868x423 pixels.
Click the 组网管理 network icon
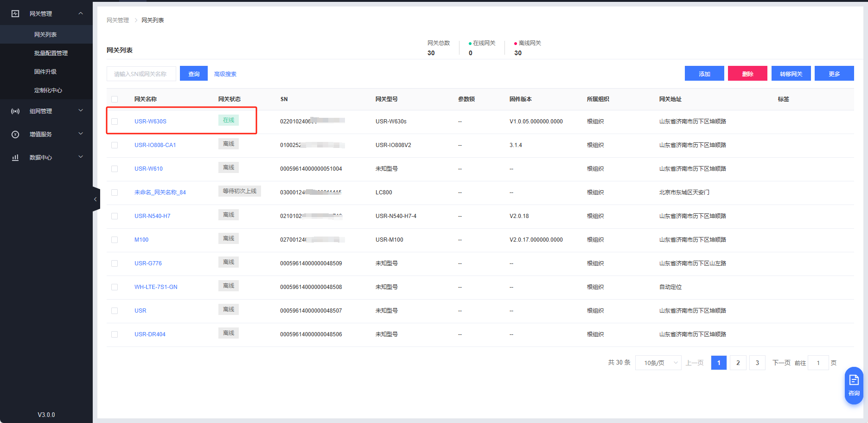click(x=15, y=111)
